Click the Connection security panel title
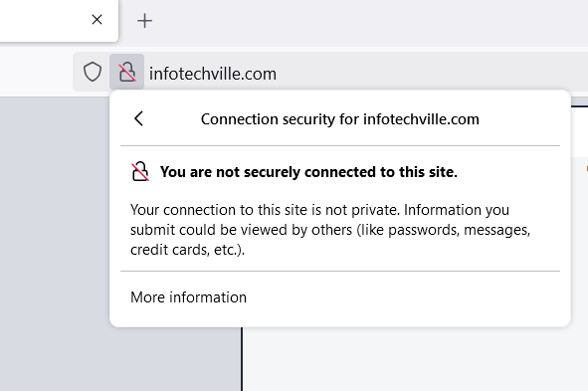 (x=339, y=119)
